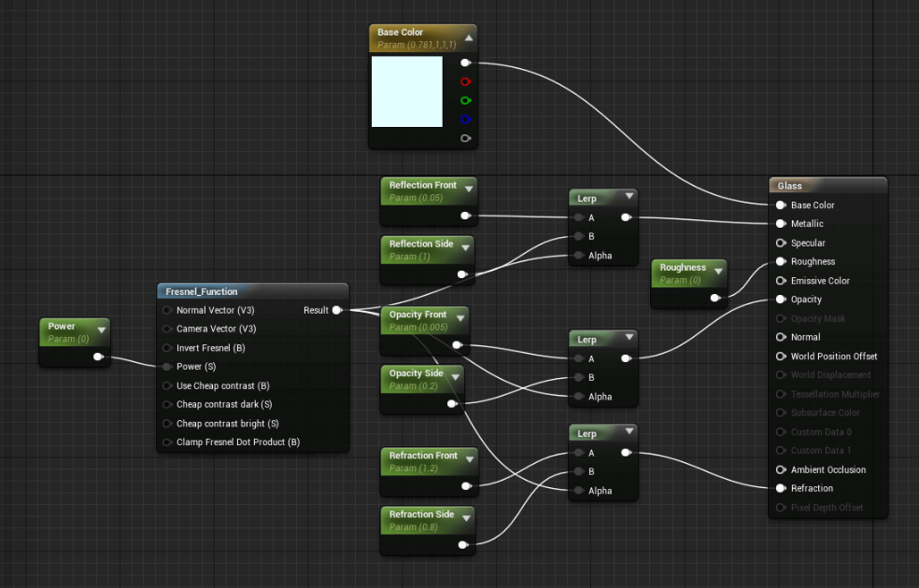This screenshot has height=588, width=919.
Task: Click the Glass node Base Color input pin
Action: (x=781, y=205)
